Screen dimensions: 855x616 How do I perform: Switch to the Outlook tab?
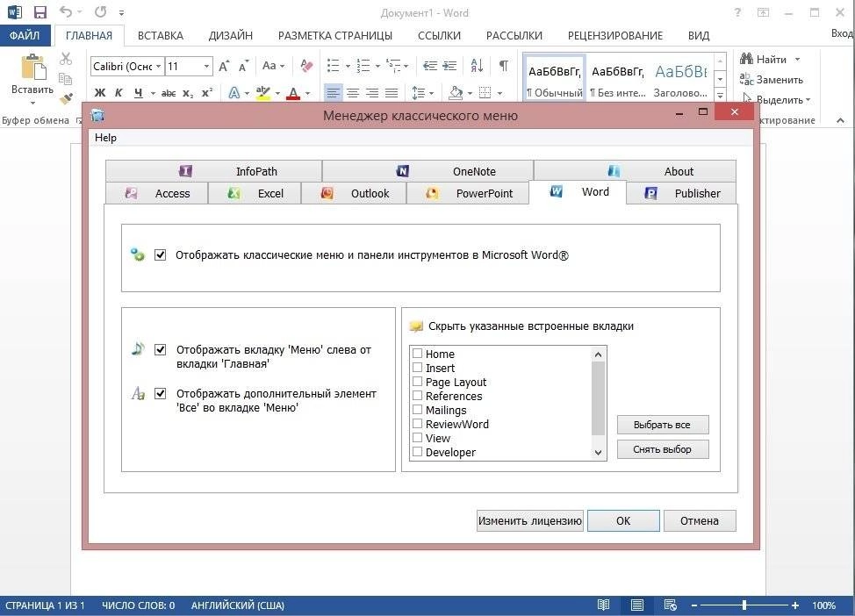[354, 194]
